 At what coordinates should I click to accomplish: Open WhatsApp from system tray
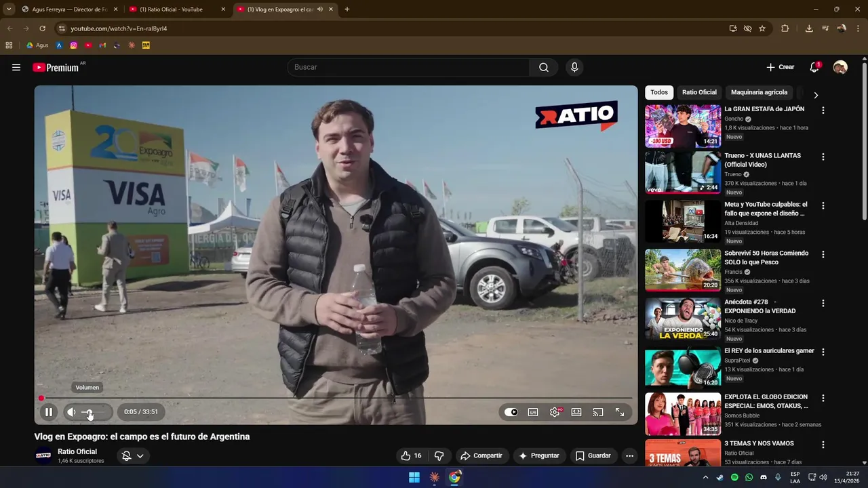pyautogui.click(x=749, y=477)
